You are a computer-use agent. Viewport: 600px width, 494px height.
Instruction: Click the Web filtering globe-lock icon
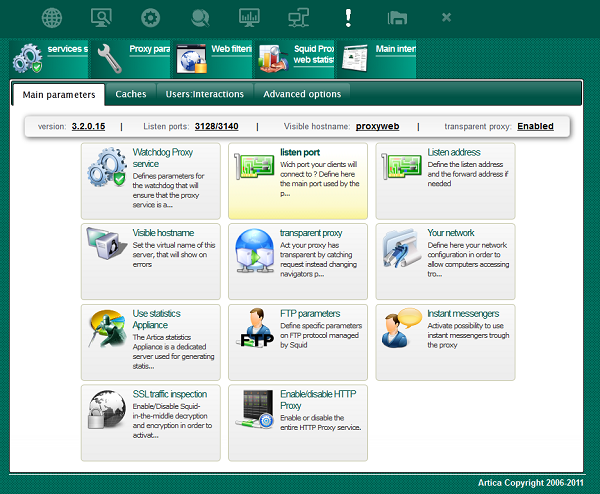pos(191,59)
